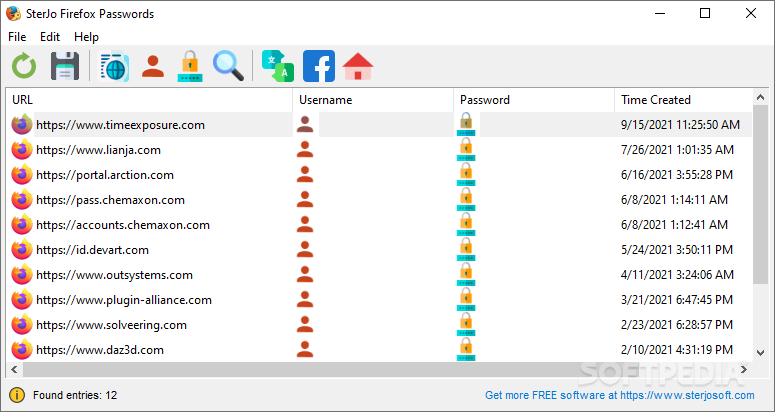Select the https://accounts.chemaxon.com entry
Viewport: 775px width, 412px height.
coord(123,225)
